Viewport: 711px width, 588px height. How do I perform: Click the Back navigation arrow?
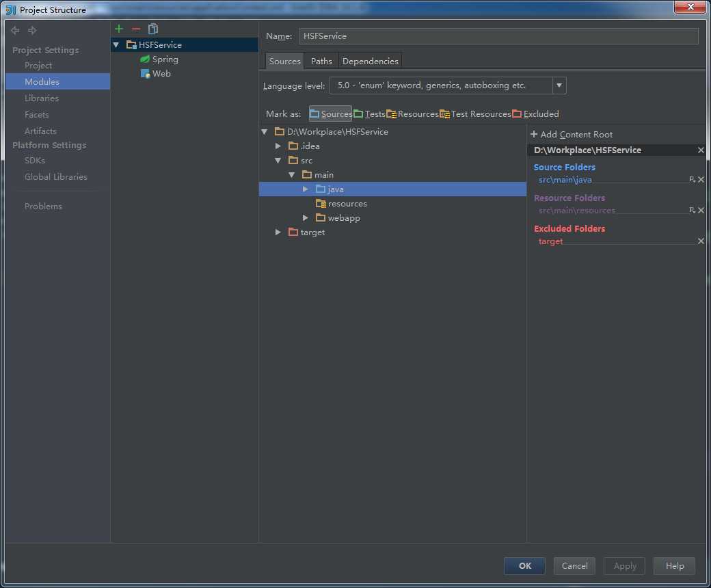coord(16,31)
